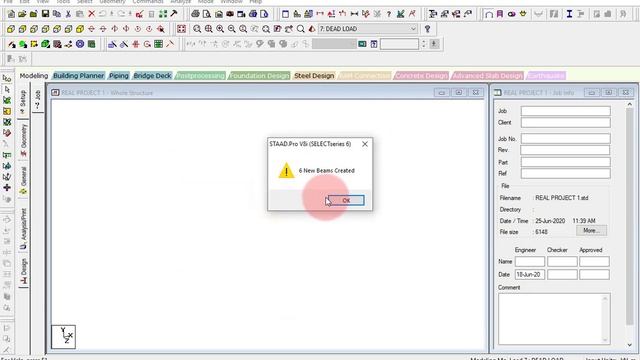Viewport: 640px width, 360px height.
Task: Click the Job input field in Job Info
Action: pos(565,111)
